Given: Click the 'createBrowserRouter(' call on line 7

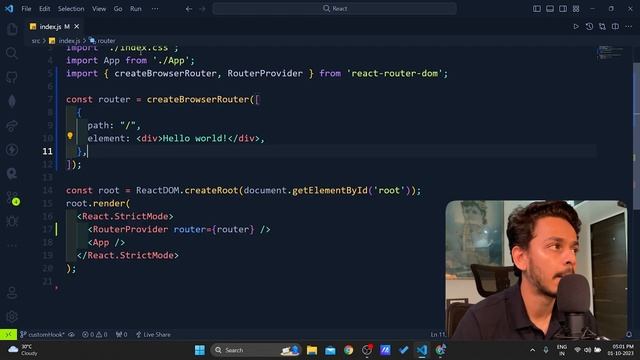Looking at the screenshot, I should [200, 99].
